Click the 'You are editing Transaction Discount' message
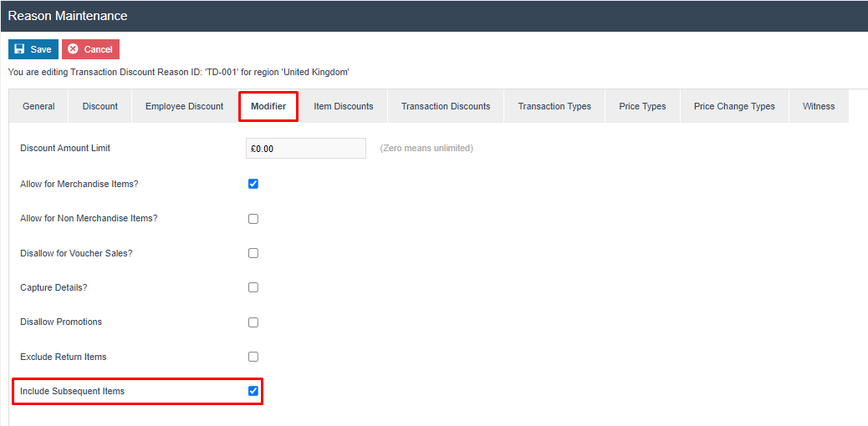Screen dimensions: 868x426 [179, 72]
